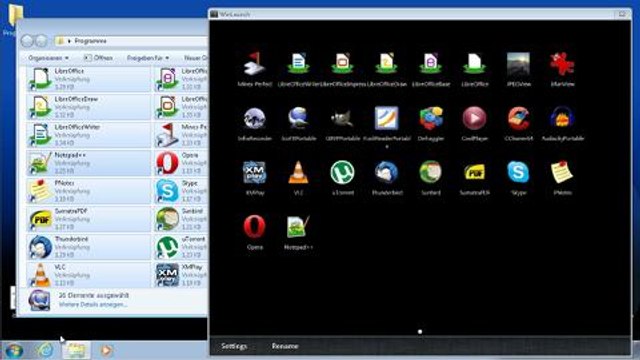The image size is (640, 360).
Task: Select uTorrent shortcut in Explorer list
Action: click(181, 247)
